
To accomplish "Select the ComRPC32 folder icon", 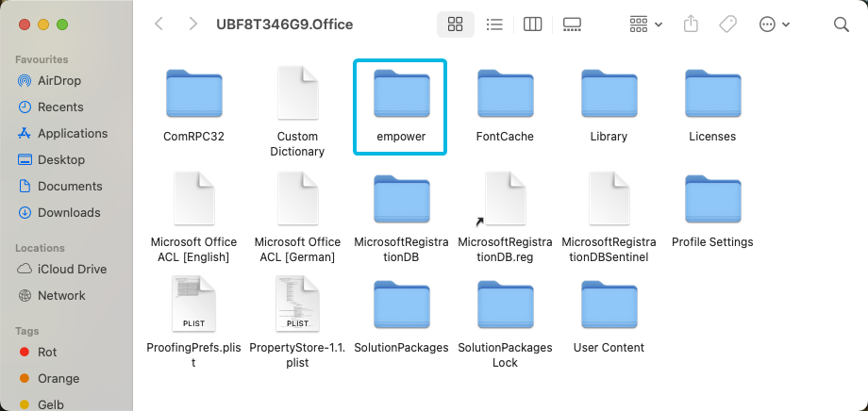I will (x=193, y=93).
